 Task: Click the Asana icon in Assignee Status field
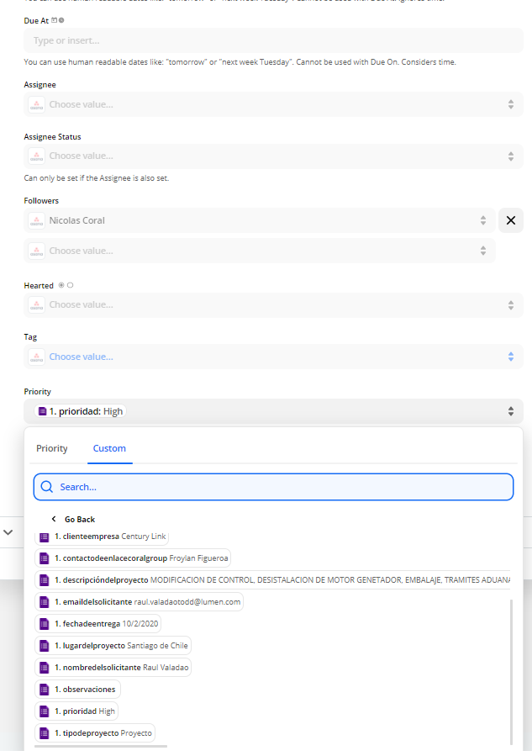(37, 156)
